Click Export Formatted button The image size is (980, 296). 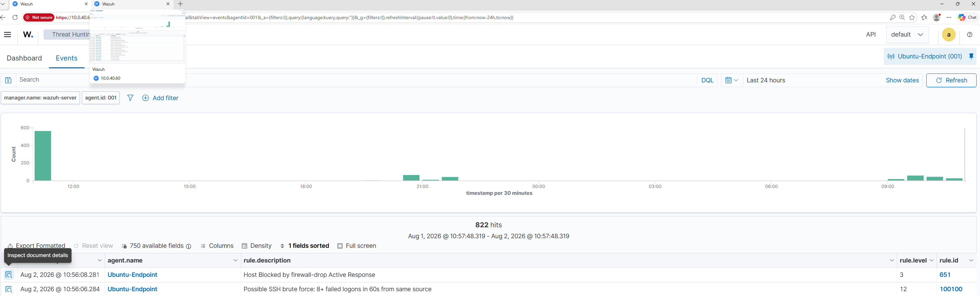(x=37, y=246)
